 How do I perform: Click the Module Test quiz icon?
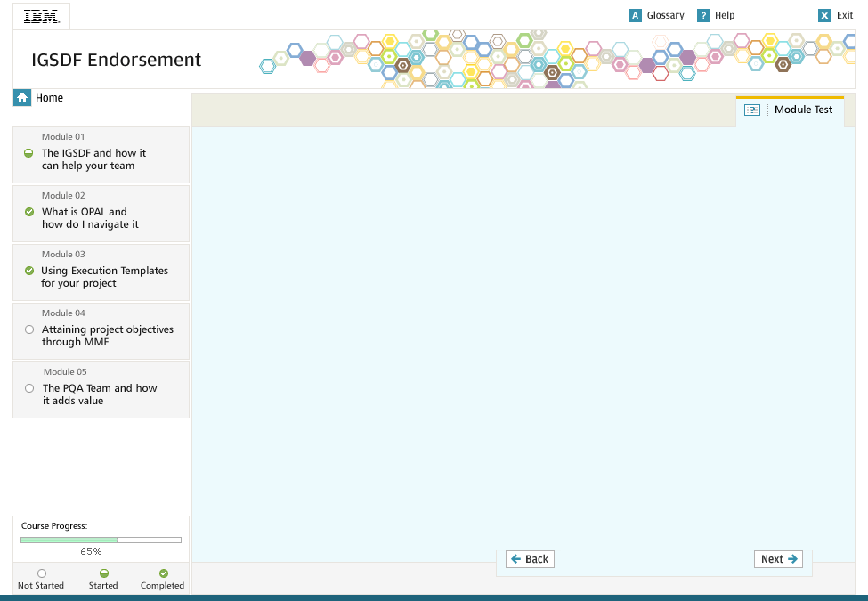[x=752, y=110]
